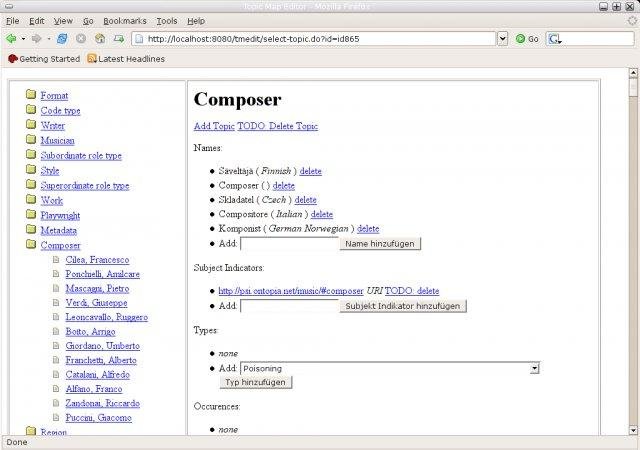640x450 pixels.
Task: Click the Getting Started bookmark icon
Action: [x=13, y=59]
